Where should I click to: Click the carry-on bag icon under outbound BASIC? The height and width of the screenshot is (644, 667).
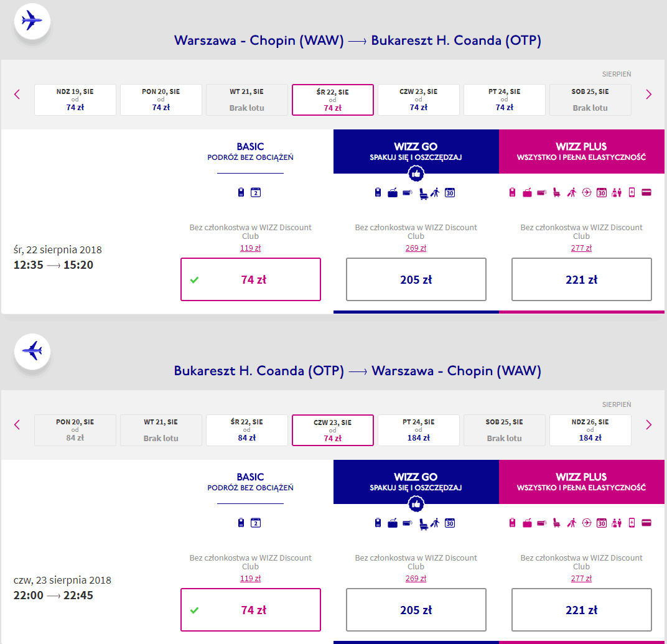[x=241, y=192]
